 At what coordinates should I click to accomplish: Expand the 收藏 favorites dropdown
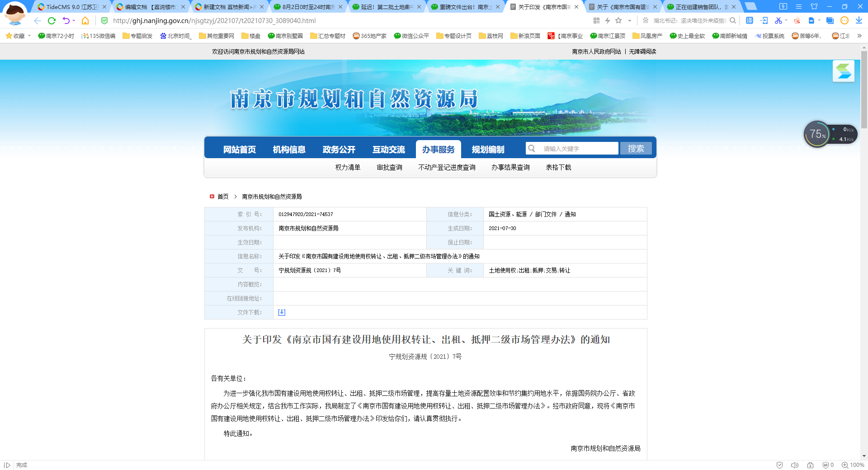[29, 36]
